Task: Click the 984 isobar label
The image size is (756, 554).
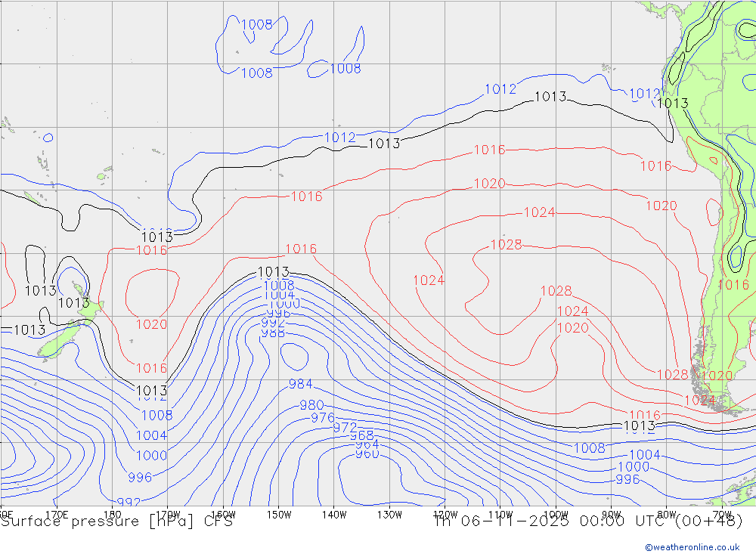Action: coord(300,384)
